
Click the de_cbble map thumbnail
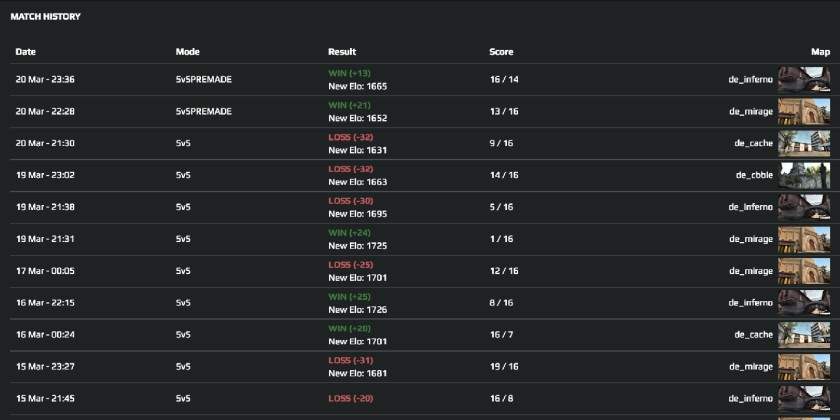(x=804, y=176)
